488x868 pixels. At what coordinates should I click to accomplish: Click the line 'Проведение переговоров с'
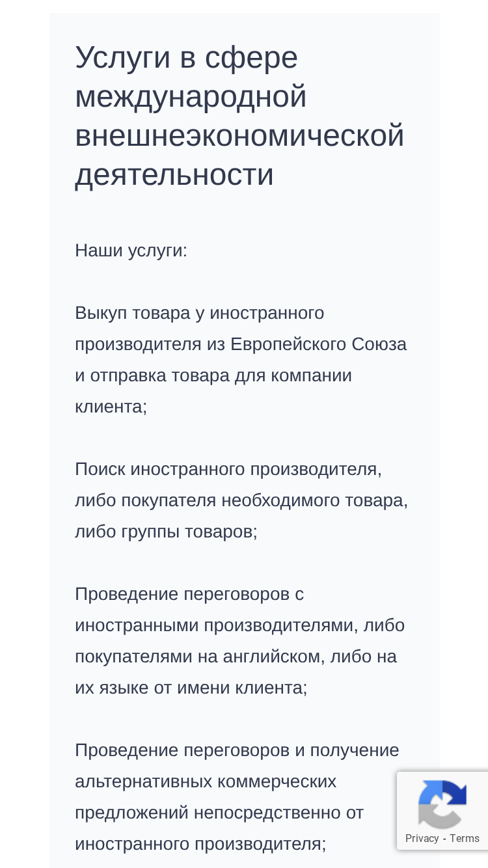(189, 594)
